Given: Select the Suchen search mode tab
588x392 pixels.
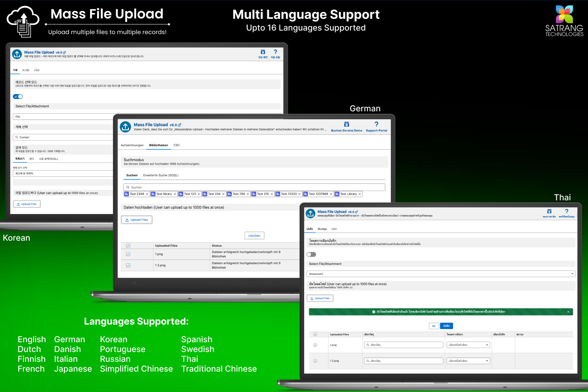Looking at the screenshot, I should (x=132, y=175).
